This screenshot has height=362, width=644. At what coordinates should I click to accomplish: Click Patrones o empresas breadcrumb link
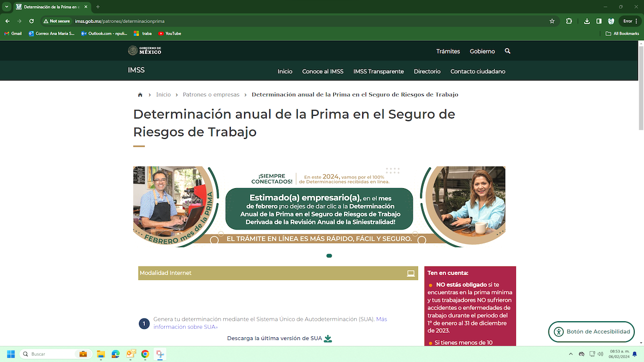[211, 95]
